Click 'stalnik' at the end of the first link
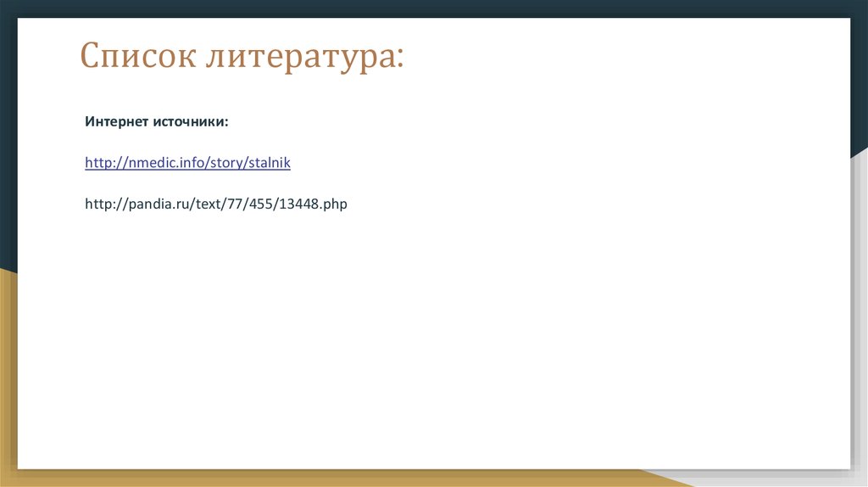The width and height of the screenshot is (868, 487). [x=269, y=163]
